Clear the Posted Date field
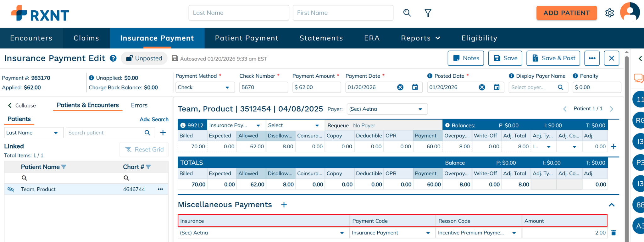Viewport: 644px width, 242px height. coord(482,87)
